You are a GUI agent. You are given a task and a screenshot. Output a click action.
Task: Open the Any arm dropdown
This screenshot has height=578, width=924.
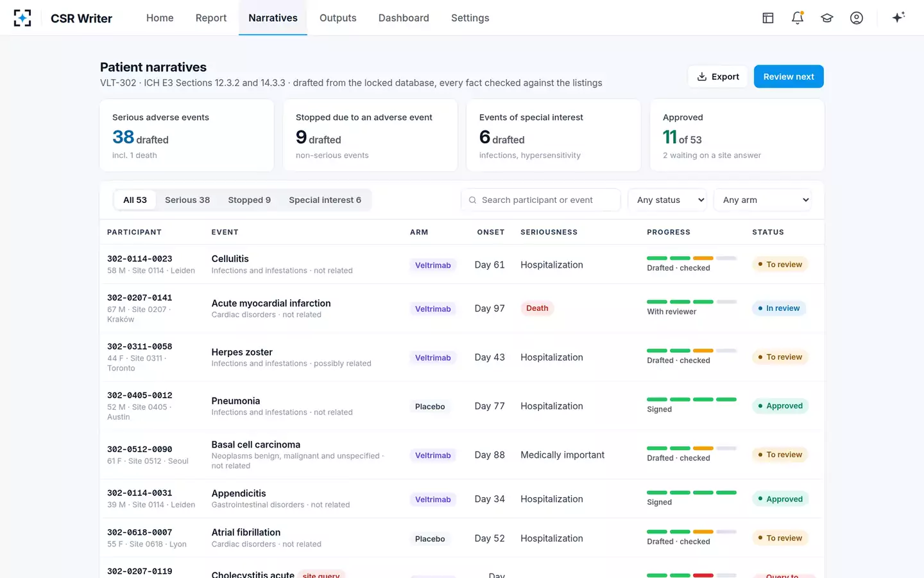[763, 200]
